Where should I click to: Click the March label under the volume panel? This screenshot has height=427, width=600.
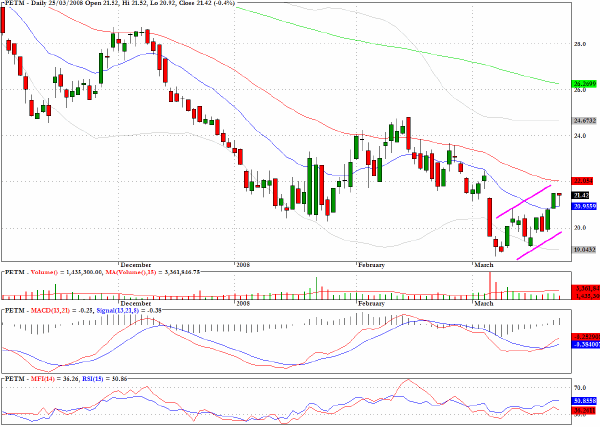point(484,303)
